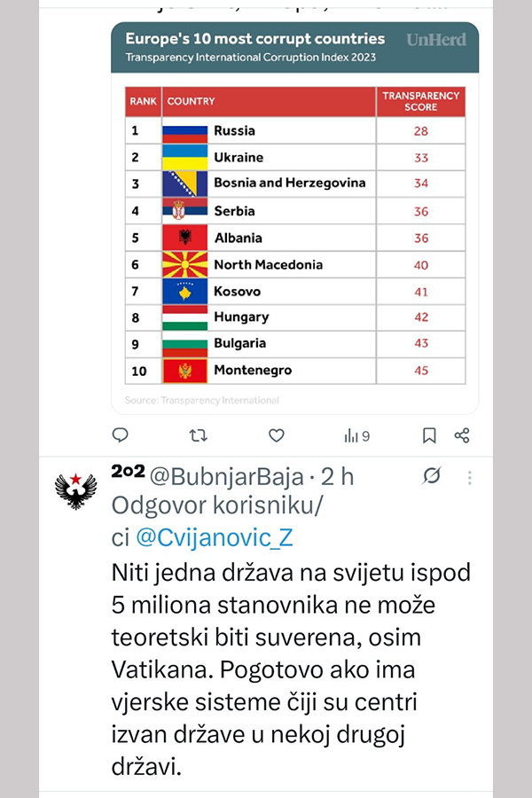Bookmark the corruption chart post
Viewport: 532px width, 798px height.
[429, 435]
